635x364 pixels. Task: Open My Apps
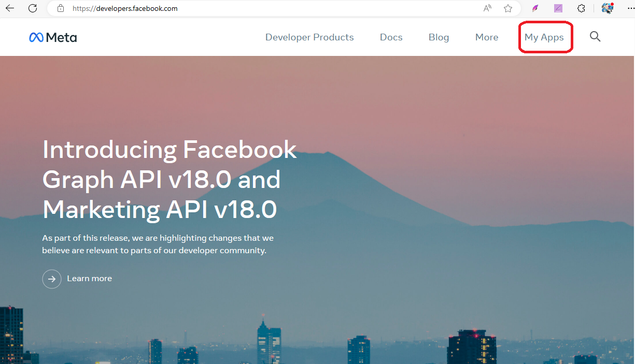click(544, 37)
